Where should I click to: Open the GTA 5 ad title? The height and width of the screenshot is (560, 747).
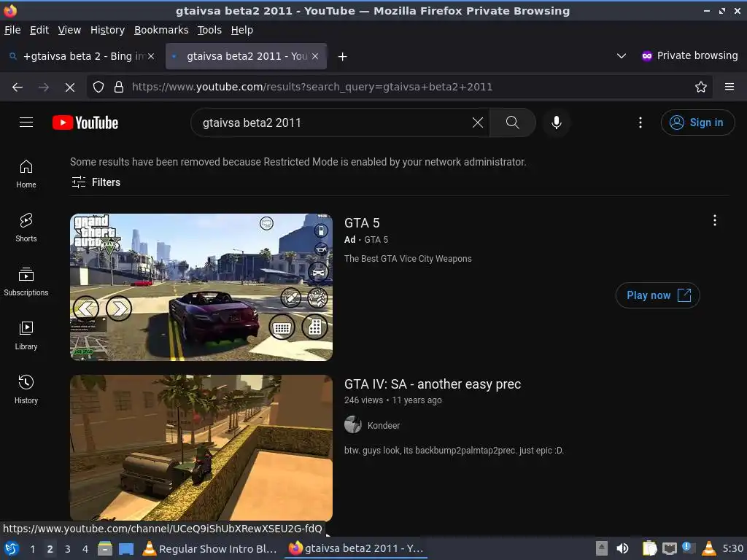tap(362, 223)
